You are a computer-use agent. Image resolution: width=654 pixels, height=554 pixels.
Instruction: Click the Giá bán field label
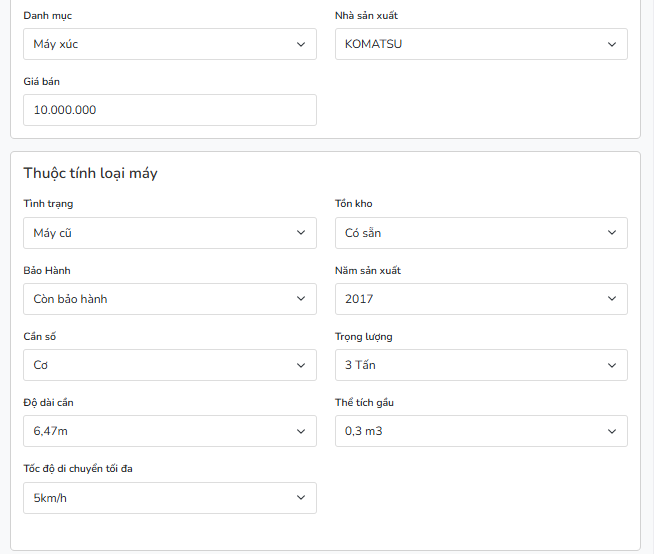(42, 82)
